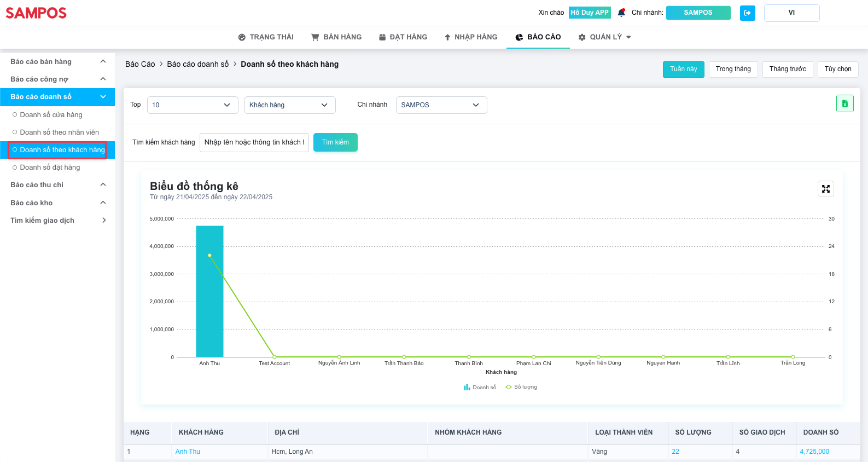The height and width of the screenshot is (462, 868).
Task: Toggle Doanh số legend bar icon
Action: [467, 387]
